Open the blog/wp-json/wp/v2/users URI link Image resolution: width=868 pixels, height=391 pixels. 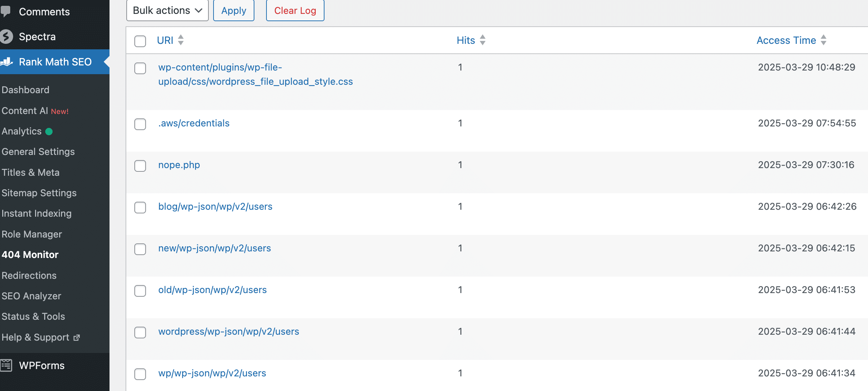(x=215, y=206)
